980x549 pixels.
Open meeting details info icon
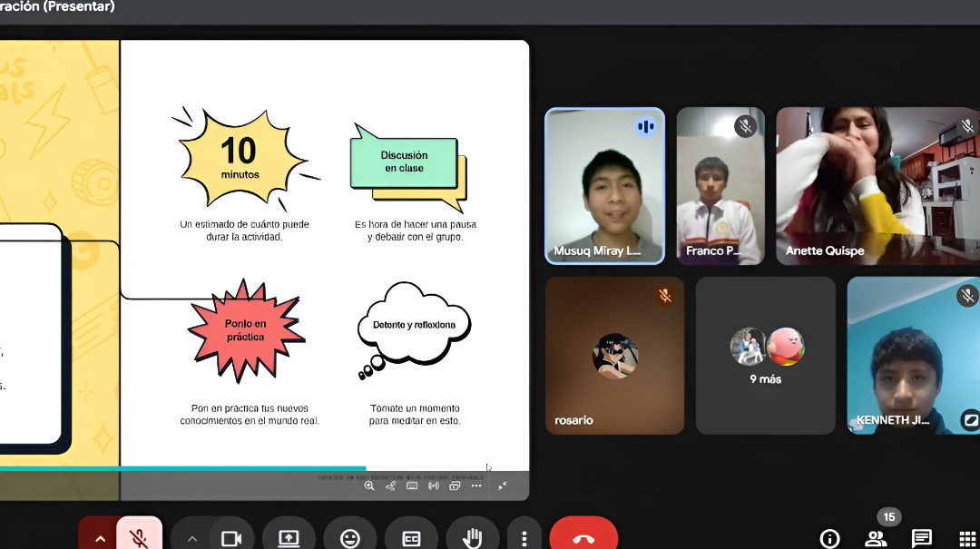tap(829, 539)
